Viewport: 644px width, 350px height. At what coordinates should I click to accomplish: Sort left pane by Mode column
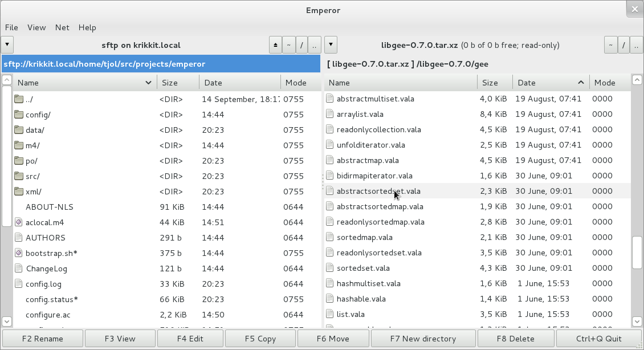(301, 83)
